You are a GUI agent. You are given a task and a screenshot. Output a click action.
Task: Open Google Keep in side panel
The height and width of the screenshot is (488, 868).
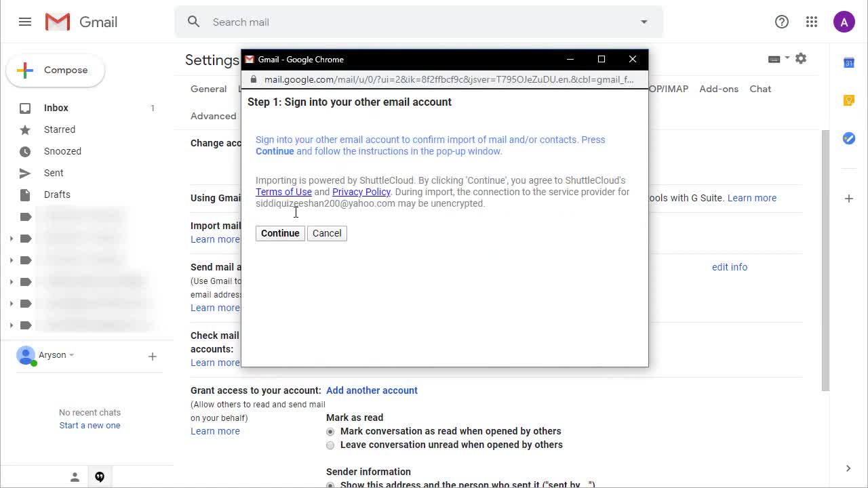848,100
